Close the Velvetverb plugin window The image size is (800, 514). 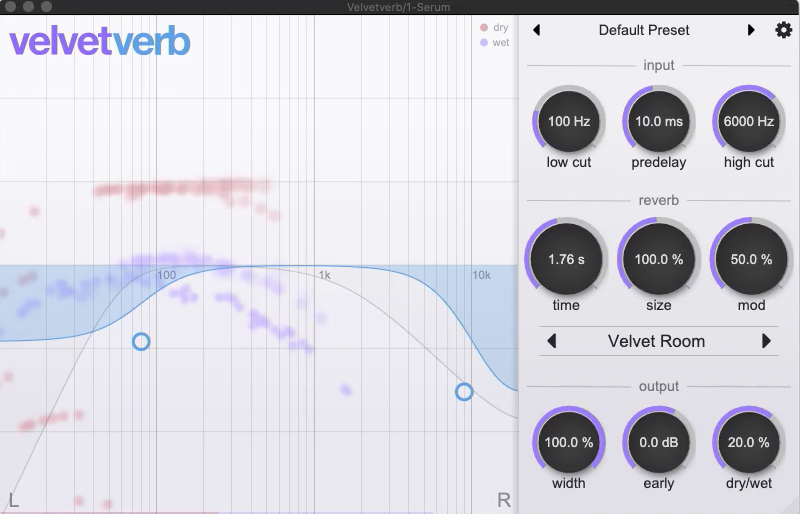(10, 7)
